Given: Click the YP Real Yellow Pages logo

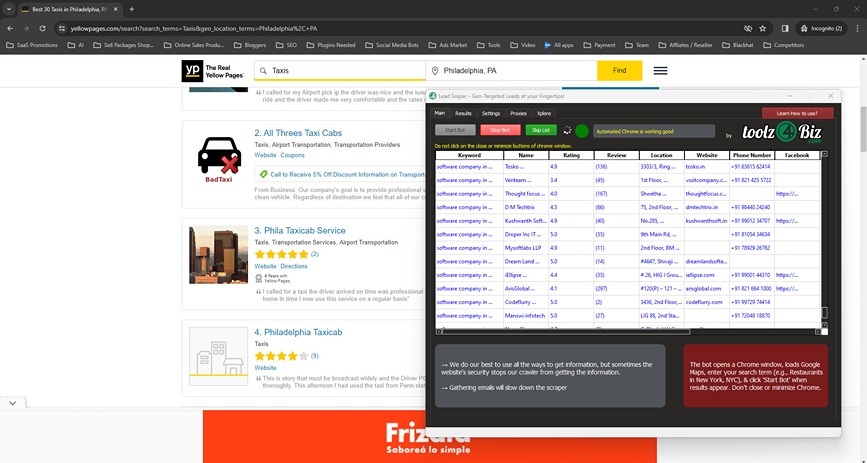Looking at the screenshot, I should point(213,71).
